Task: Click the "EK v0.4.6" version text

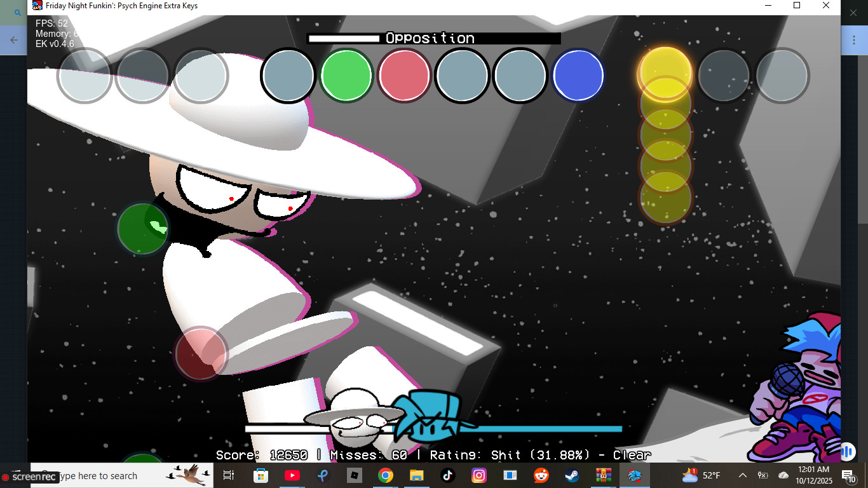Action: point(55,44)
